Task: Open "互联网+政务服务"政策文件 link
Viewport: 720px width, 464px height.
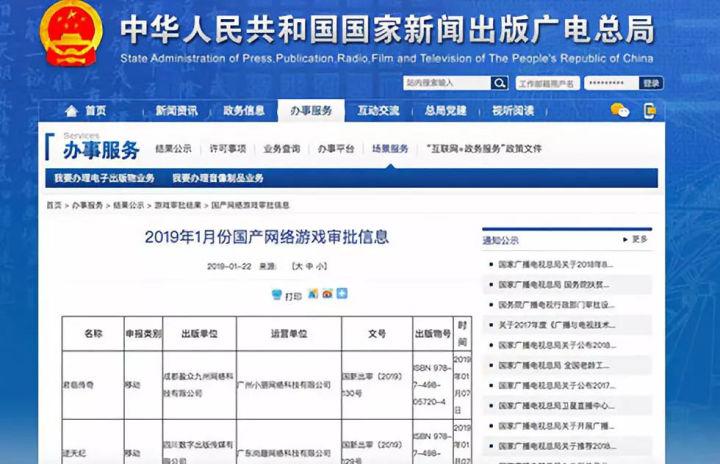Action: tap(484, 149)
